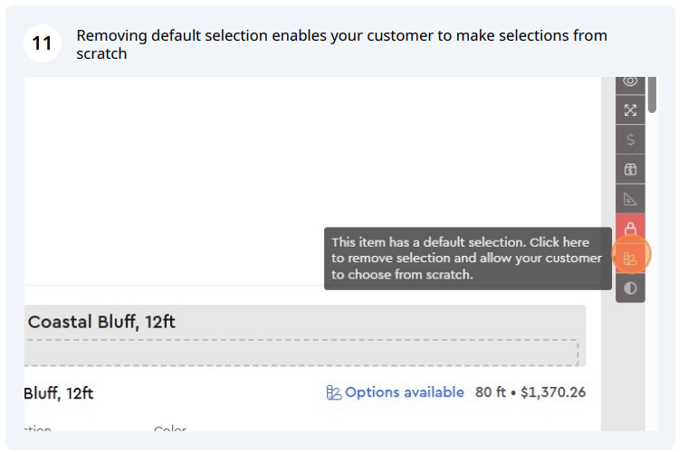The image size is (688, 452).
Task: Click the swatch icon beside Options available
Action: click(x=333, y=392)
